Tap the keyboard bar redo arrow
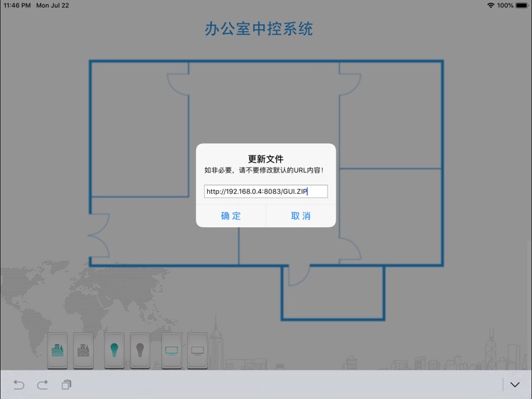 point(43,385)
